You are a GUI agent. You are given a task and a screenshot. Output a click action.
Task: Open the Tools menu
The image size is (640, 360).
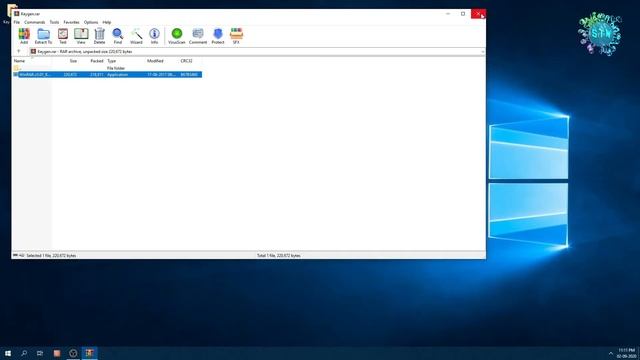[x=54, y=22]
